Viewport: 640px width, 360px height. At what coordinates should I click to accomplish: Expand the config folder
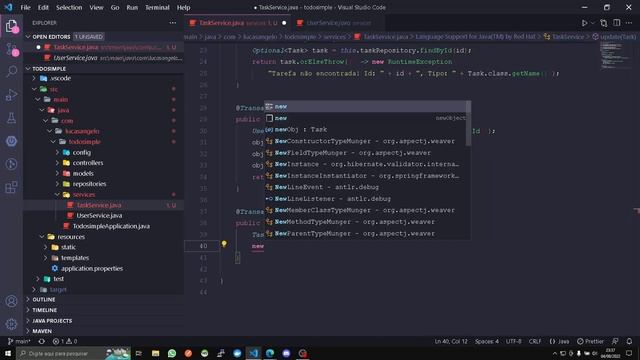(58, 152)
